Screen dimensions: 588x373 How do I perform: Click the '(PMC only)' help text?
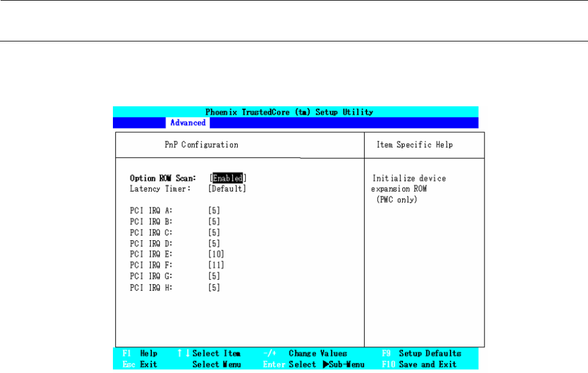coord(397,200)
